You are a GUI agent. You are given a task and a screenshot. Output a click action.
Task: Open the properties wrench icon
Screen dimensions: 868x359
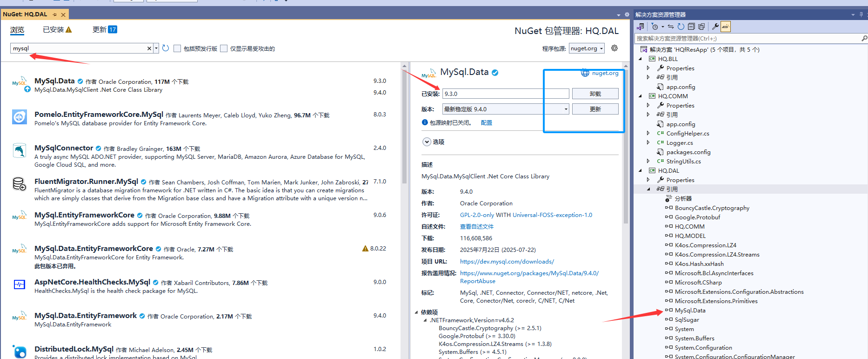pyautogui.click(x=715, y=27)
